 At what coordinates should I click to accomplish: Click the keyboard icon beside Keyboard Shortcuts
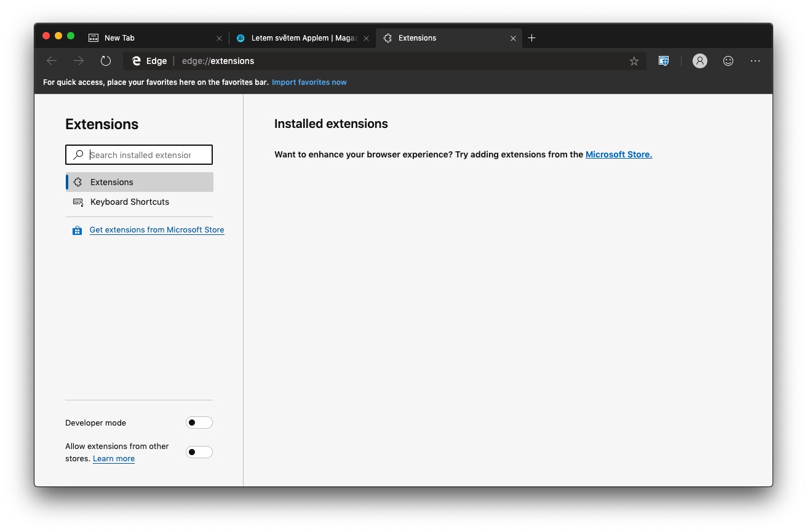tap(78, 202)
